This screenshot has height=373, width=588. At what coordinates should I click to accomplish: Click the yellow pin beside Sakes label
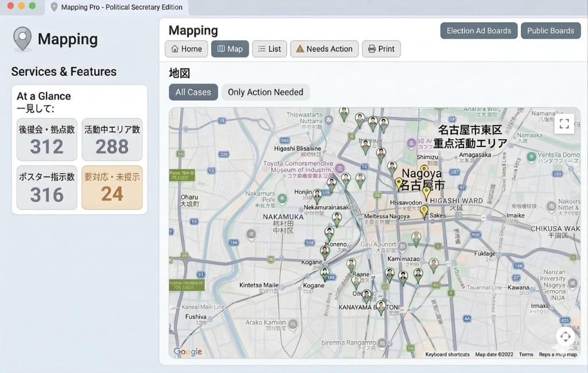424,212
